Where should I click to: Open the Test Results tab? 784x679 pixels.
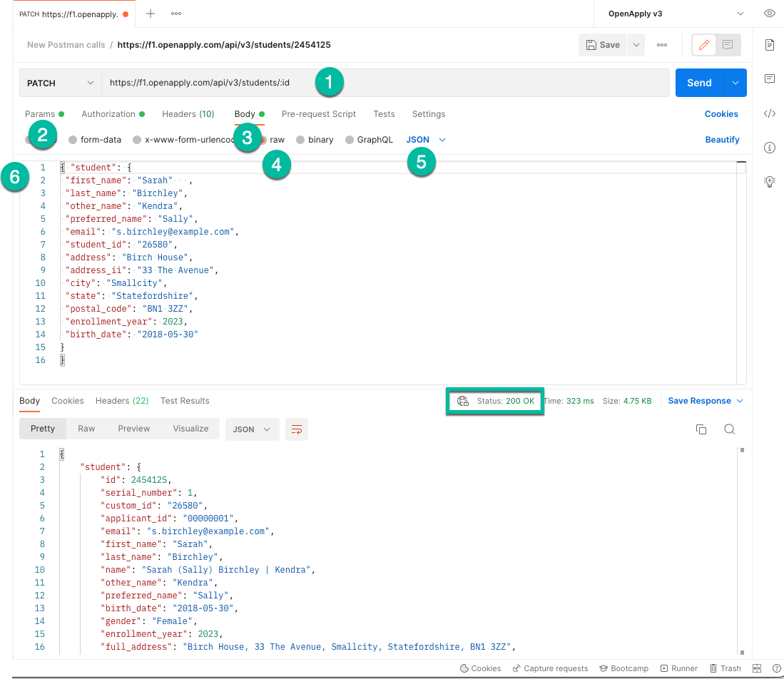click(185, 401)
